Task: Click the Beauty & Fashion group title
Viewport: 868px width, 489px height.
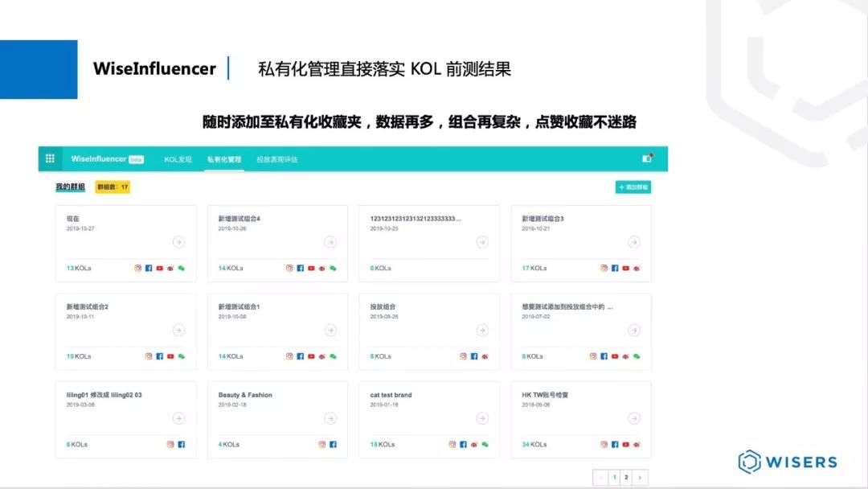Action: [245, 395]
